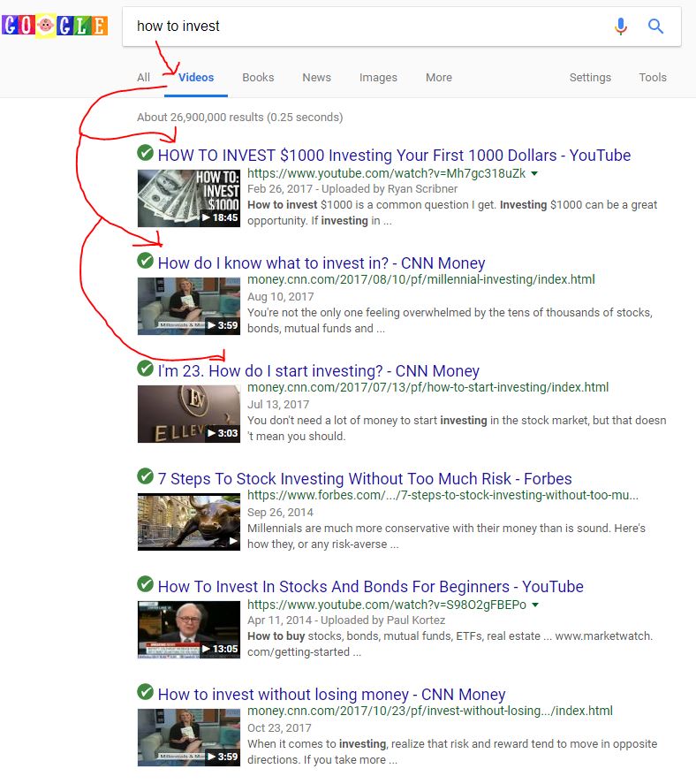Open 'How to invest without losing money' link
Screen dimensions: 696x784
coord(332,695)
